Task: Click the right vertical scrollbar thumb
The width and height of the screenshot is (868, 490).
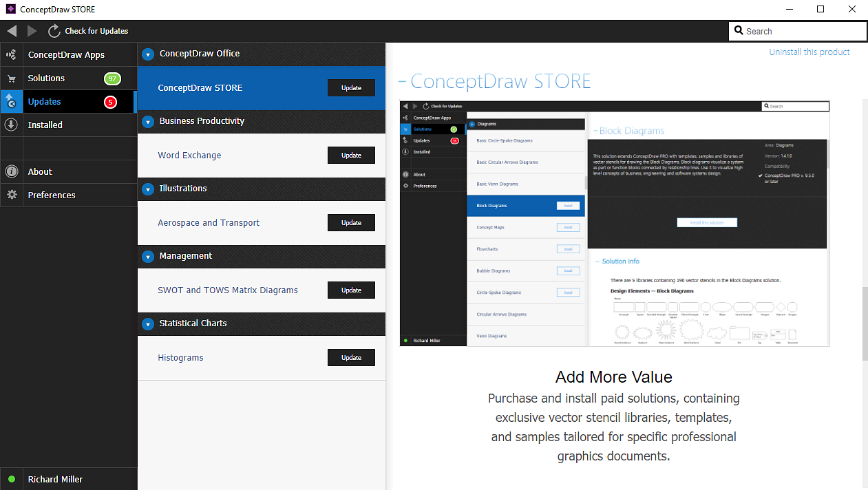Action: (865, 325)
